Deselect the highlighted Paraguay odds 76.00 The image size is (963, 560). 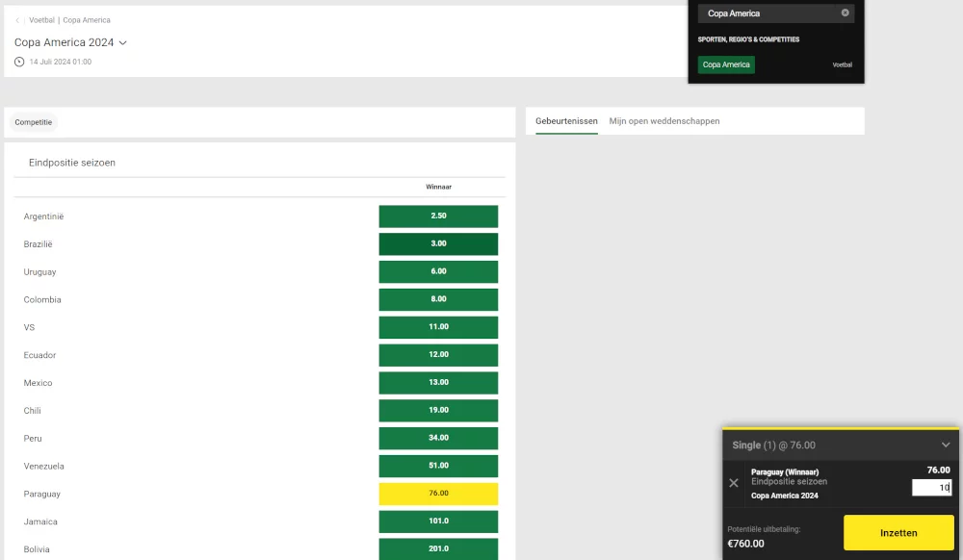[x=438, y=494]
